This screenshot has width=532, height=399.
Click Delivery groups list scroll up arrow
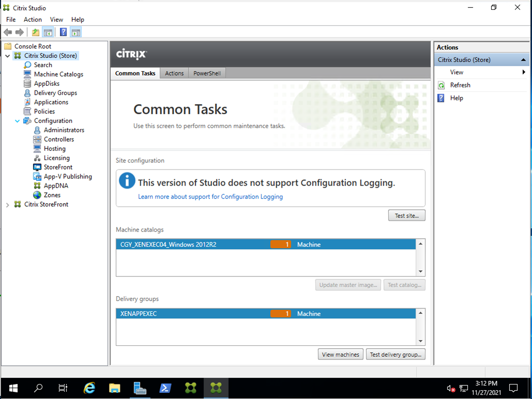coord(421,313)
